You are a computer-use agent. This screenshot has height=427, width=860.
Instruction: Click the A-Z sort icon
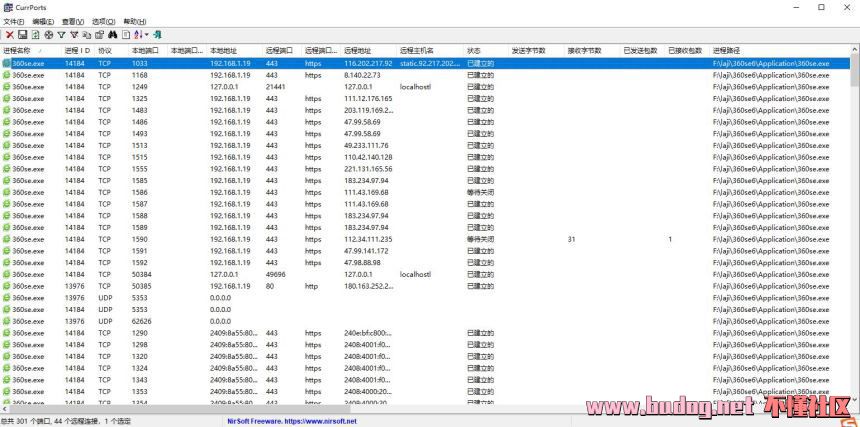(138, 35)
